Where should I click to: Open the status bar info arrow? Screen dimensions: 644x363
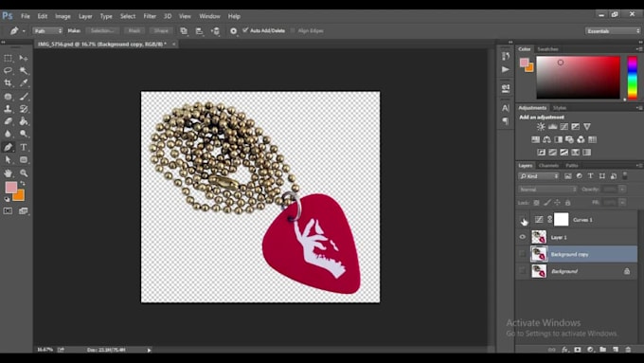coord(149,350)
